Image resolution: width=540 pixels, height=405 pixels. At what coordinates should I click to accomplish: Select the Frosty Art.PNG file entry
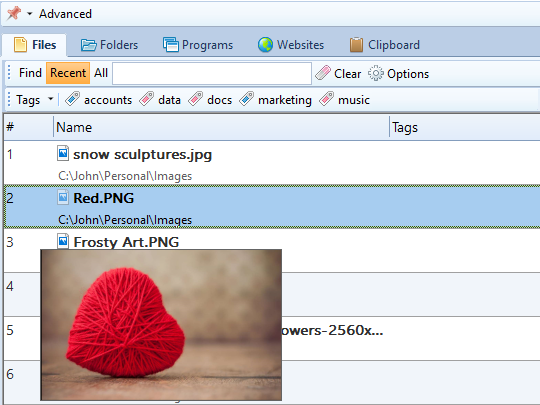tap(272, 250)
